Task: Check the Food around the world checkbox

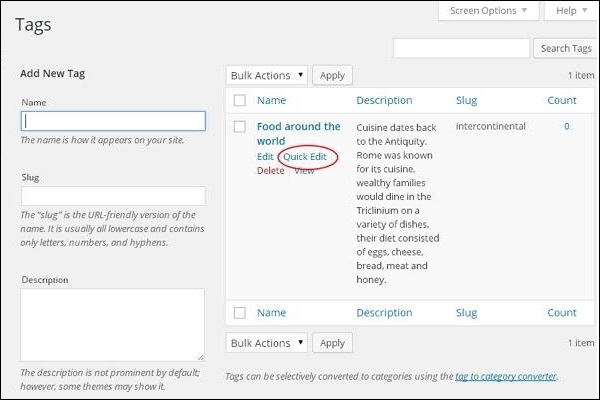Action: tap(239, 127)
